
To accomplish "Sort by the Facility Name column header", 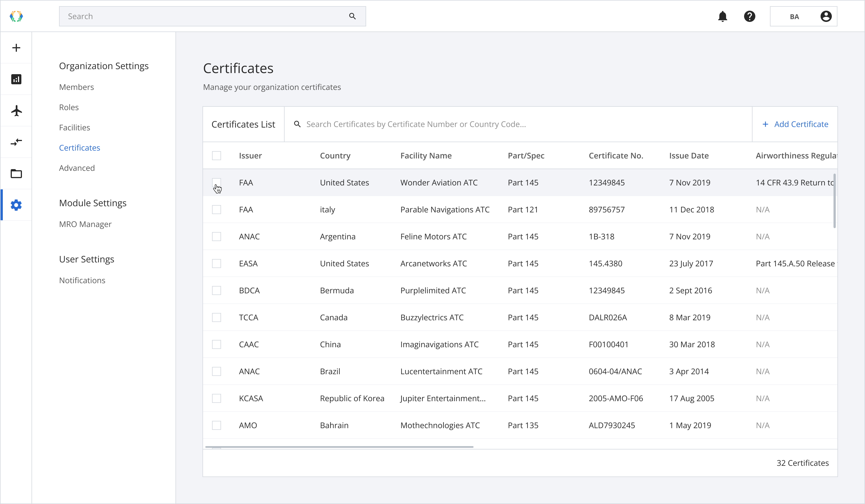I will [426, 156].
